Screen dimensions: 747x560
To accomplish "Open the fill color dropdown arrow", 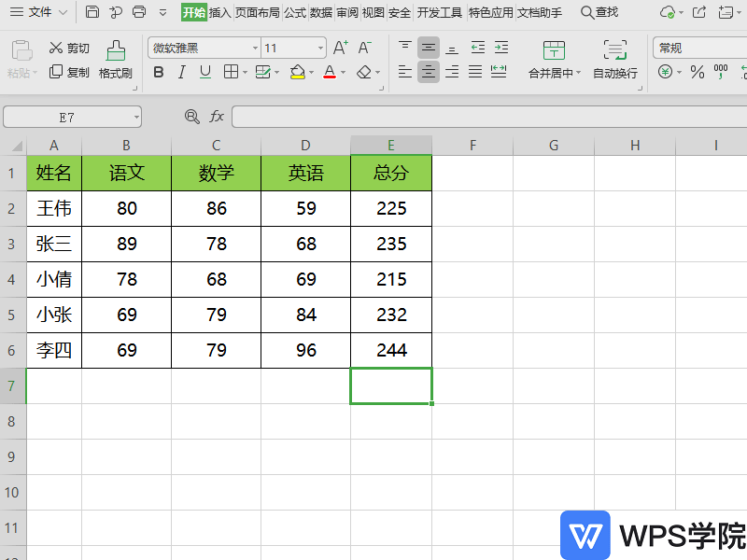I will point(311,72).
